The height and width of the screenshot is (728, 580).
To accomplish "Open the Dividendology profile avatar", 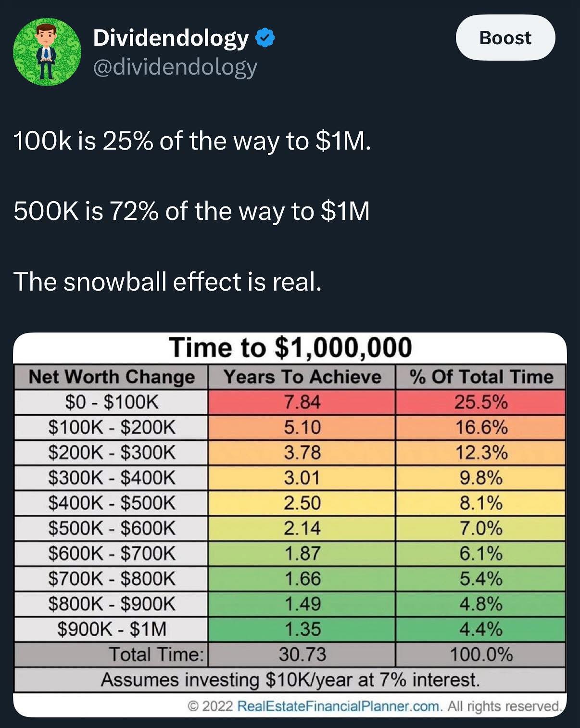I will point(46,52).
